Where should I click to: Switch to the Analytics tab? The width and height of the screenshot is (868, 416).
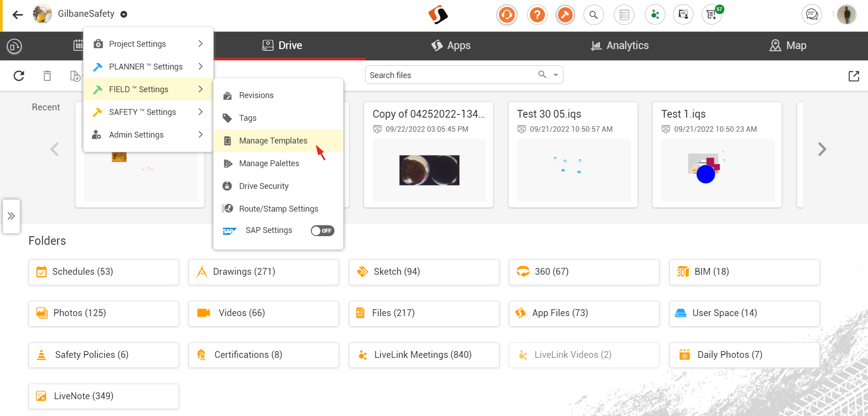point(619,45)
